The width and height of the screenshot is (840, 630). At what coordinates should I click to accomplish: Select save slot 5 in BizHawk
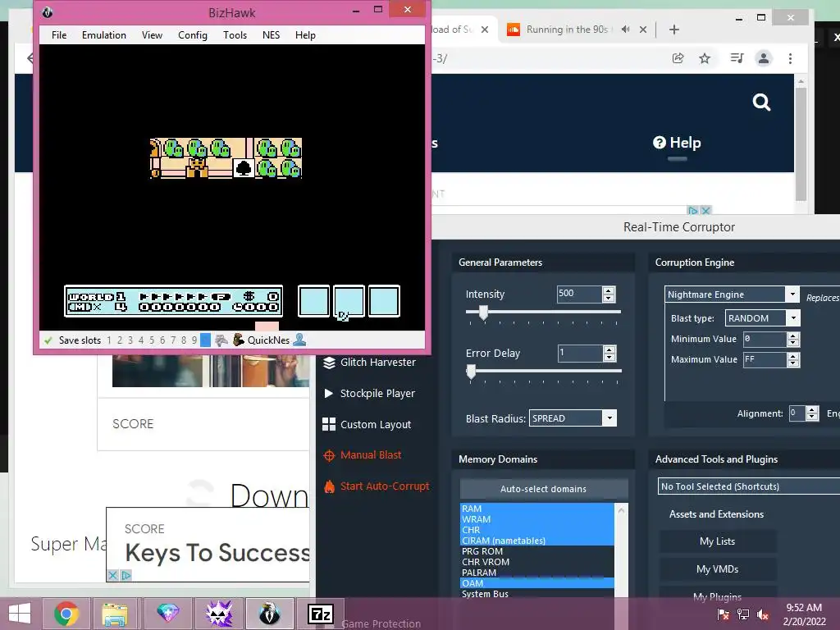pos(152,340)
